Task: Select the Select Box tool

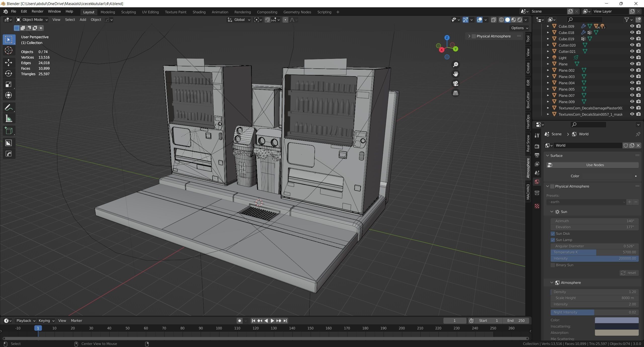Action: pos(9,39)
